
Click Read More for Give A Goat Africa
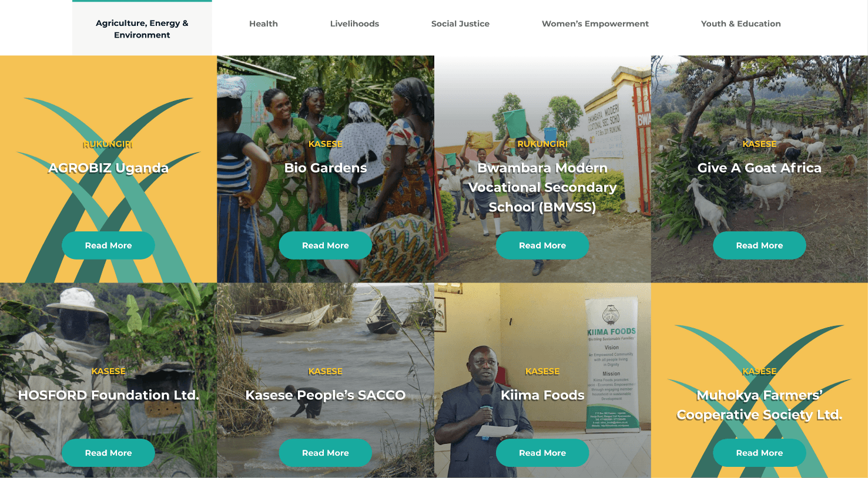tap(759, 245)
